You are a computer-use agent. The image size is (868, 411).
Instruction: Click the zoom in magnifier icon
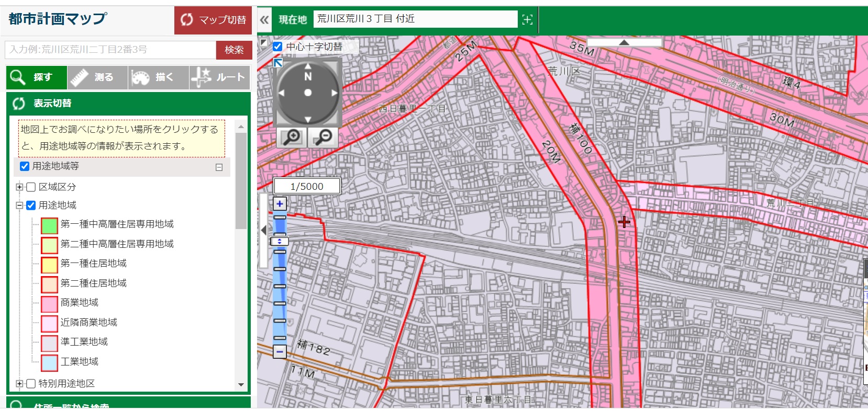[x=292, y=138]
